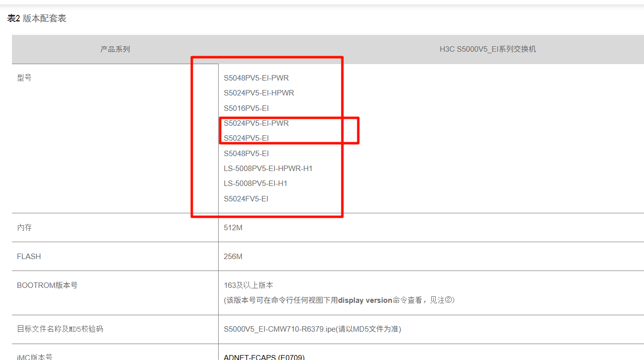Select model S5048PV5-EI-PWR in the list
The image size is (644, 360).
(x=256, y=78)
